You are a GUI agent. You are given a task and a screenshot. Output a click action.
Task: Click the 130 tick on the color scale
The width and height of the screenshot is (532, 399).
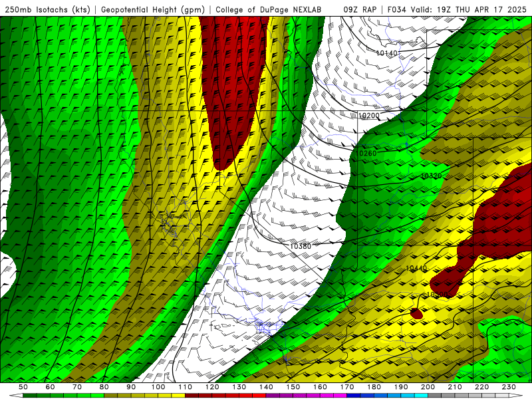coord(239,387)
